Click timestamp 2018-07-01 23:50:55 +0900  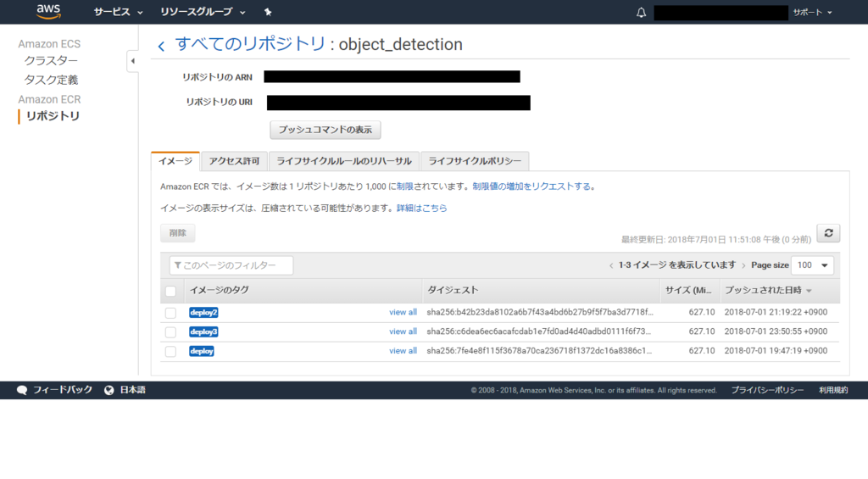click(776, 331)
